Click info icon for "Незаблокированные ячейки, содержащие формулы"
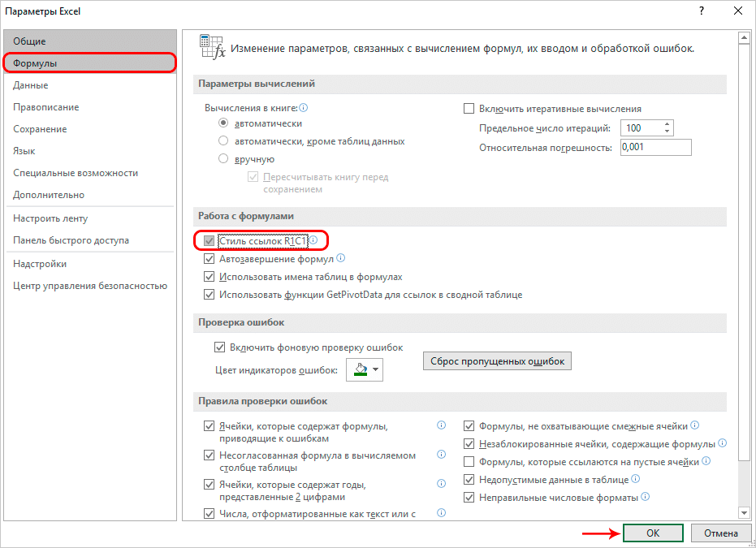Screen dimensions: 756x548 [x=723, y=444]
